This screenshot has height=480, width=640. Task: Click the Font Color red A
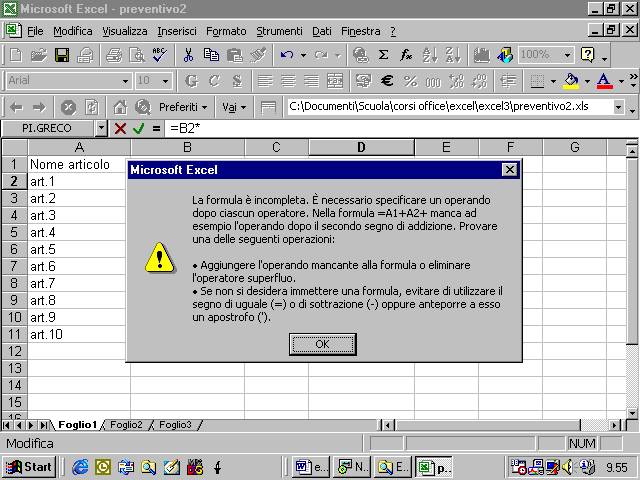(x=604, y=81)
